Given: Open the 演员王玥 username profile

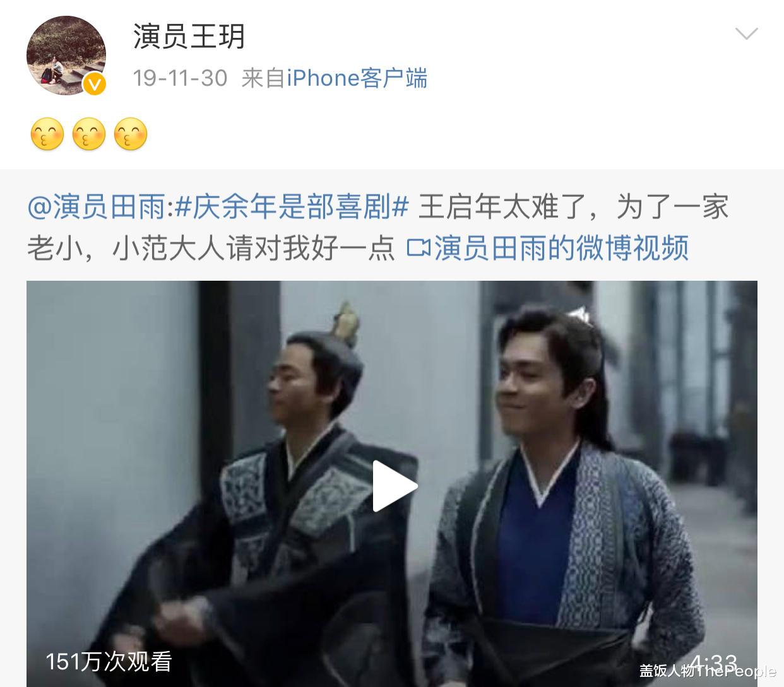Looking at the screenshot, I should click(x=189, y=36).
